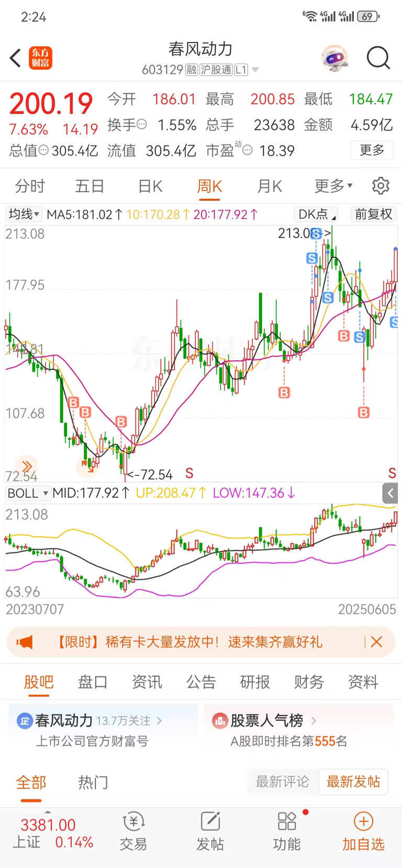402x868 pixels.
Task: Tap the 20250605 end date label
Action: (x=367, y=609)
